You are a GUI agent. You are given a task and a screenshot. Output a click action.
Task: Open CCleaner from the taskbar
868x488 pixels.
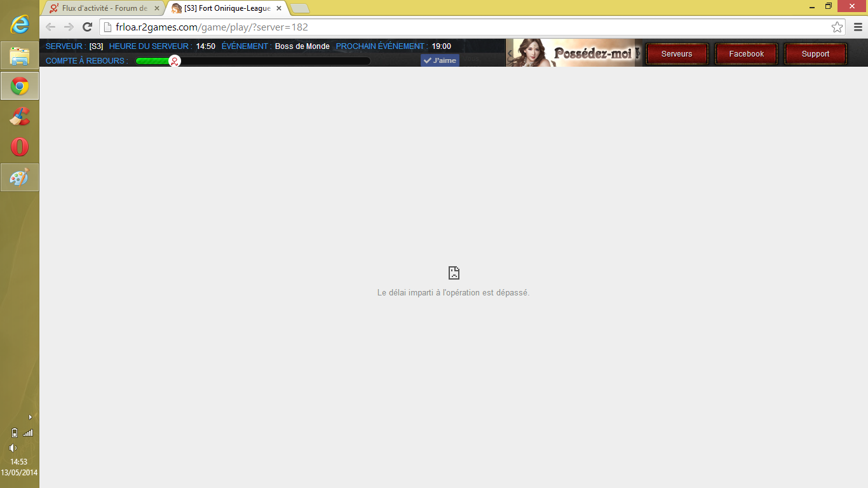click(x=20, y=116)
